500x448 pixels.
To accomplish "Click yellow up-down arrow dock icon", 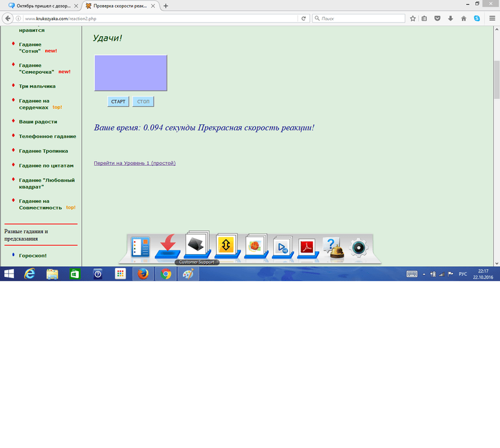I will tap(227, 246).
